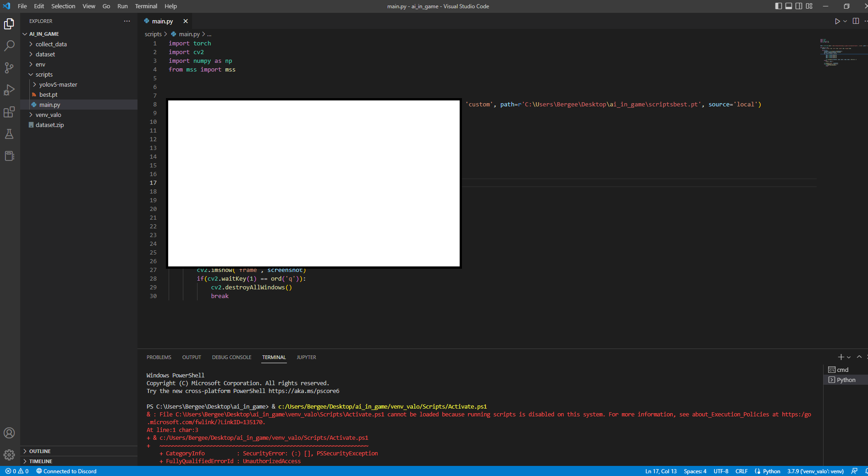
Task: Expand the OUTLINE section
Action: pyautogui.click(x=40, y=451)
